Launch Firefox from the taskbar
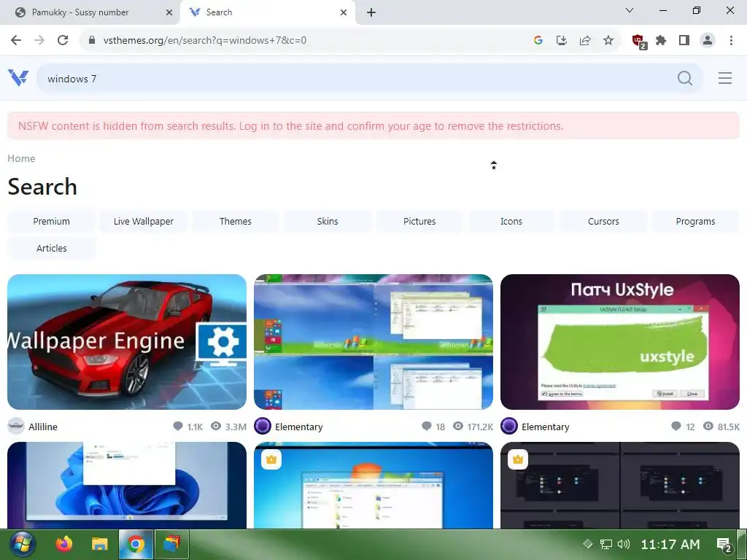747x560 pixels. point(64,544)
